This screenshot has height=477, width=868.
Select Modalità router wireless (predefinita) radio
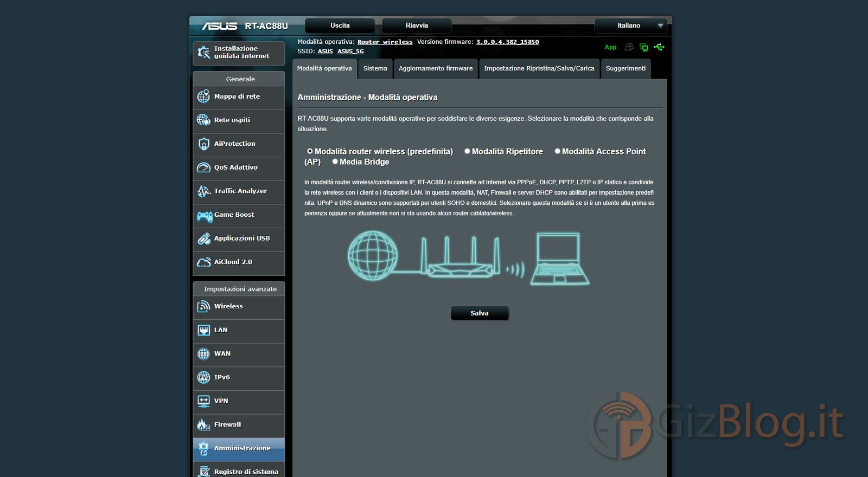(310, 151)
